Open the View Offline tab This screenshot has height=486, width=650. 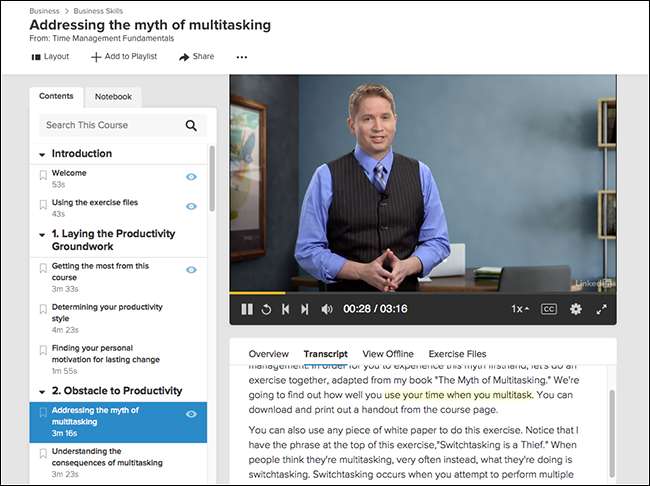388,354
